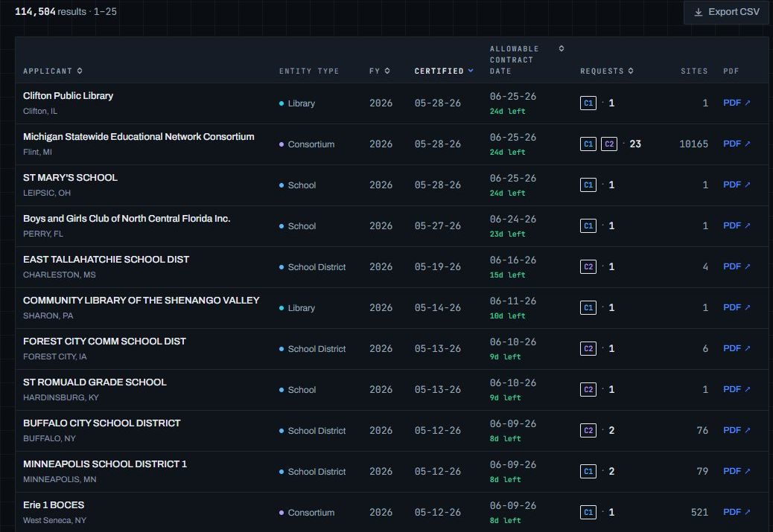Sort by the Requests column header
The image size is (773, 532).
[607, 71]
